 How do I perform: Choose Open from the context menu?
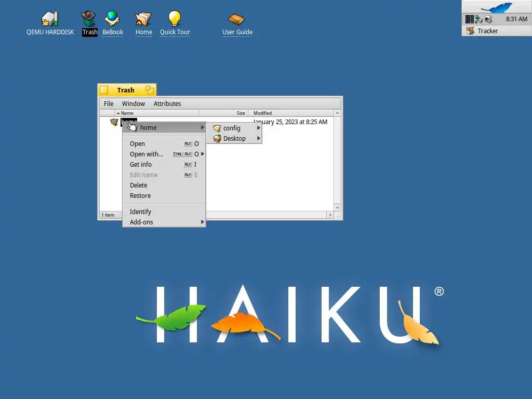click(x=164, y=143)
